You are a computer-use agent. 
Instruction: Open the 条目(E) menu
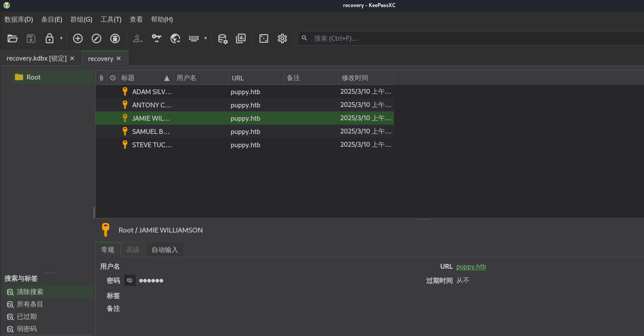click(52, 19)
